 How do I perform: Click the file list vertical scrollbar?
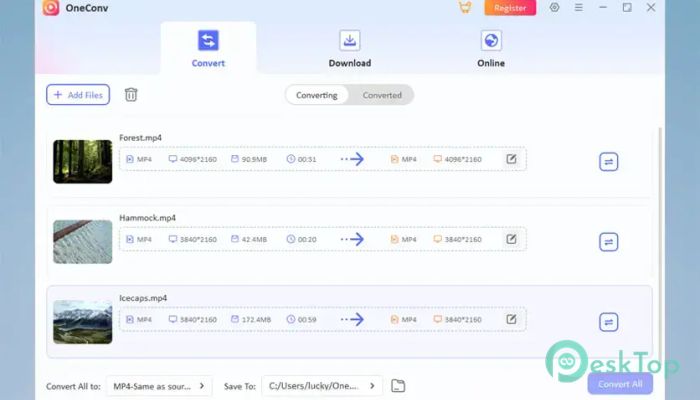coord(660,241)
